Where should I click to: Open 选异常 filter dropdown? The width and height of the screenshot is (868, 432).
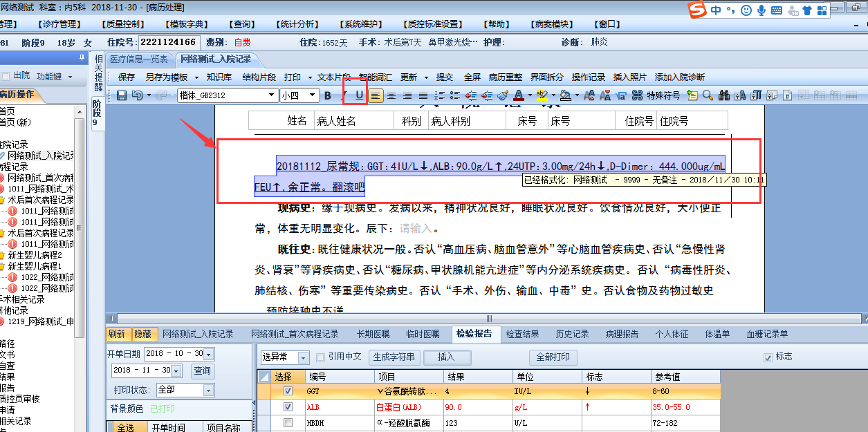[x=302, y=357]
